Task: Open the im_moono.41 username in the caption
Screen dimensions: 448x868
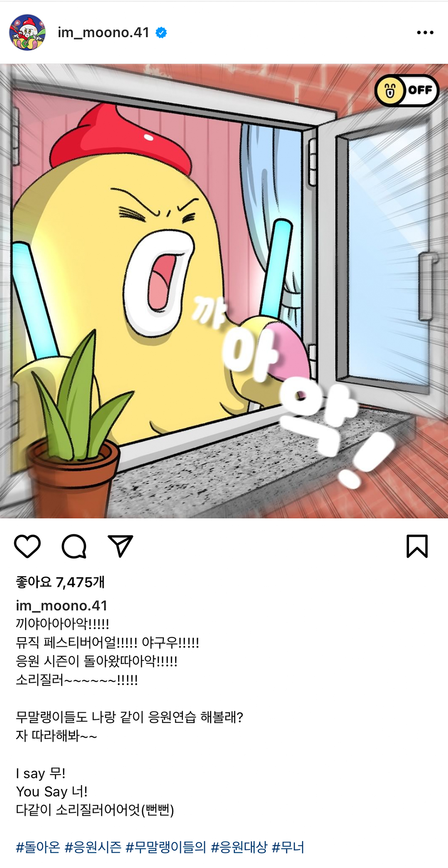Action: (62, 606)
